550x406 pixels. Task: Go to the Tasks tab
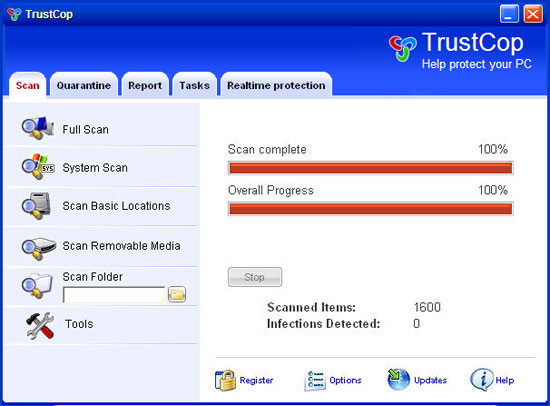pos(194,85)
